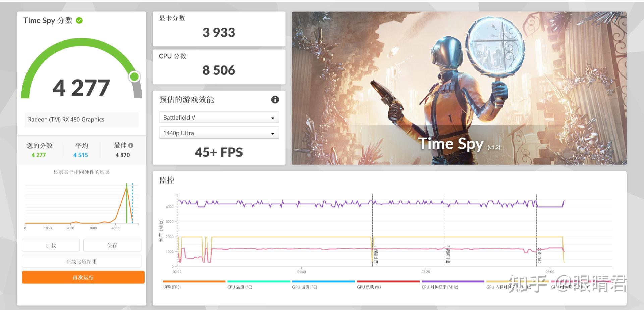Click the info icon next to 最佳

coord(131,145)
